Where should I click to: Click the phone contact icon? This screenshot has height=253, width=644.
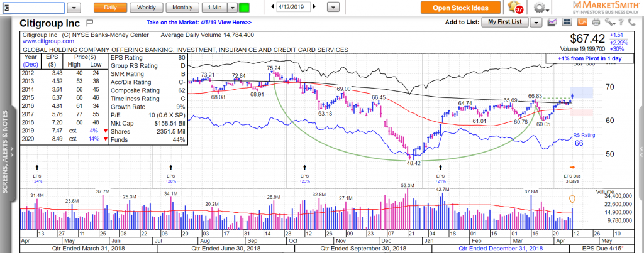633,22
